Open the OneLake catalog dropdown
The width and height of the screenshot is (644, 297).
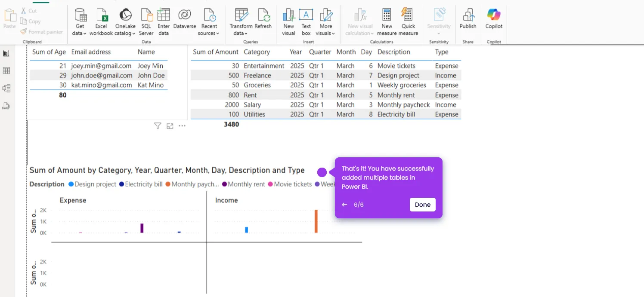tap(125, 22)
